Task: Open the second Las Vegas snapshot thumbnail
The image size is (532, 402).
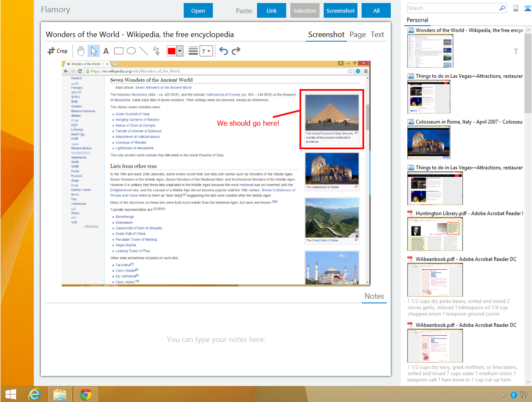Action: pos(435,188)
